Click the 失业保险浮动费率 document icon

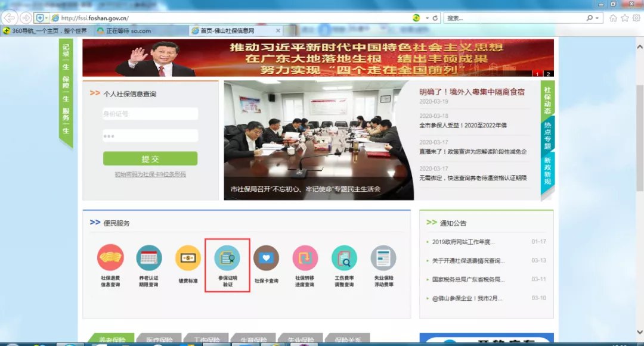click(383, 258)
